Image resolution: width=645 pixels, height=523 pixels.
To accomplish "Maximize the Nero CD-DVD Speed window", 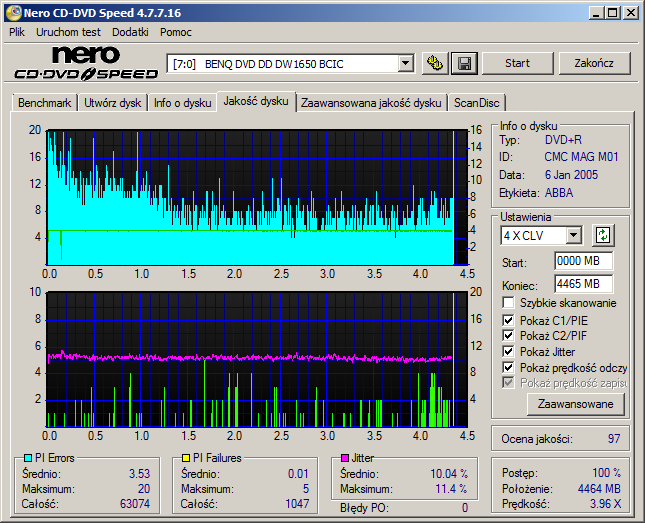I will pyautogui.click(x=613, y=13).
